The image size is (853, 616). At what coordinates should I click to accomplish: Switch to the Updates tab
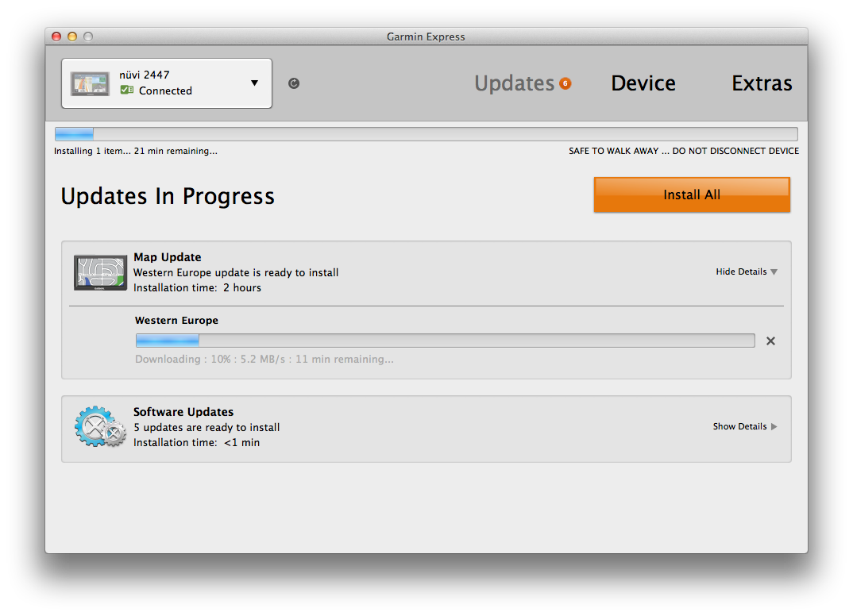coord(514,83)
